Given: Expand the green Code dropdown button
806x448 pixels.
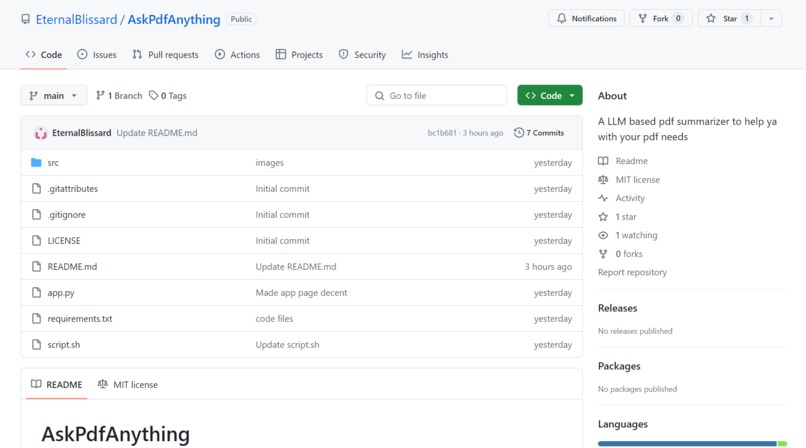Looking at the screenshot, I should pyautogui.click(x=549, y=96).
